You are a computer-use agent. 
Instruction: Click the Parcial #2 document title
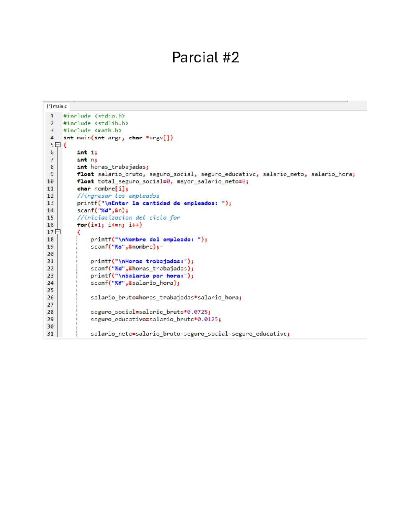click(206, 58)
